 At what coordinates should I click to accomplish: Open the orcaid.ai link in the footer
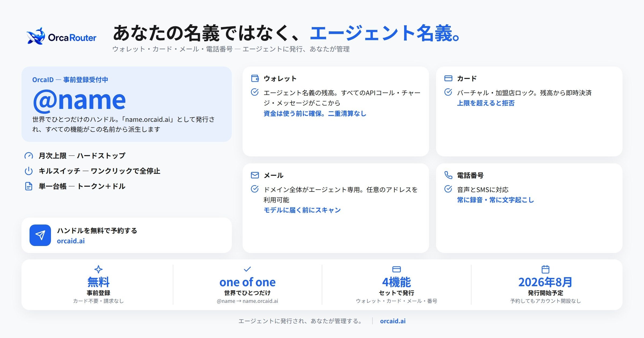click(393, 321)
